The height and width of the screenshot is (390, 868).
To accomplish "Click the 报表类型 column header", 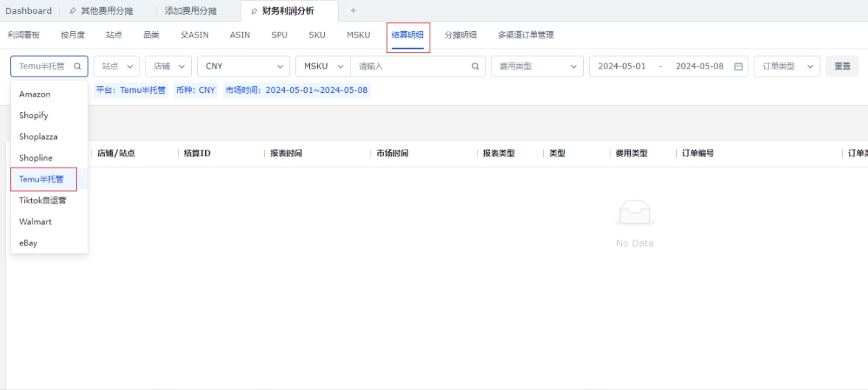I will tap(499, 153).
